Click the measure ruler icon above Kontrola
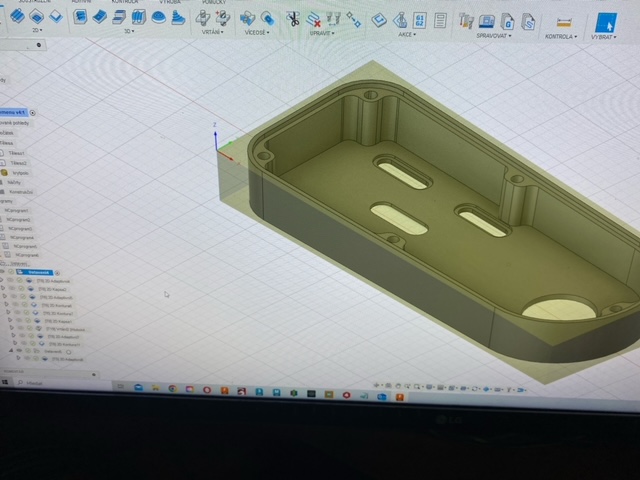This screenshot has width=640, height=480. (x=563, y=21)
